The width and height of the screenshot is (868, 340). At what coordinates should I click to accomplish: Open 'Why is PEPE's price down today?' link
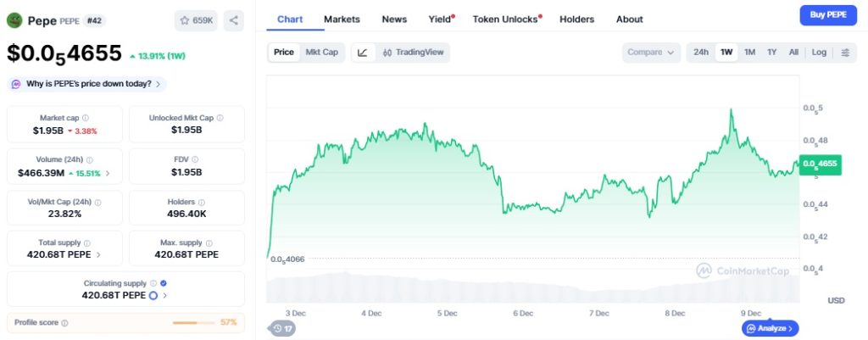[x=87, y=84]
